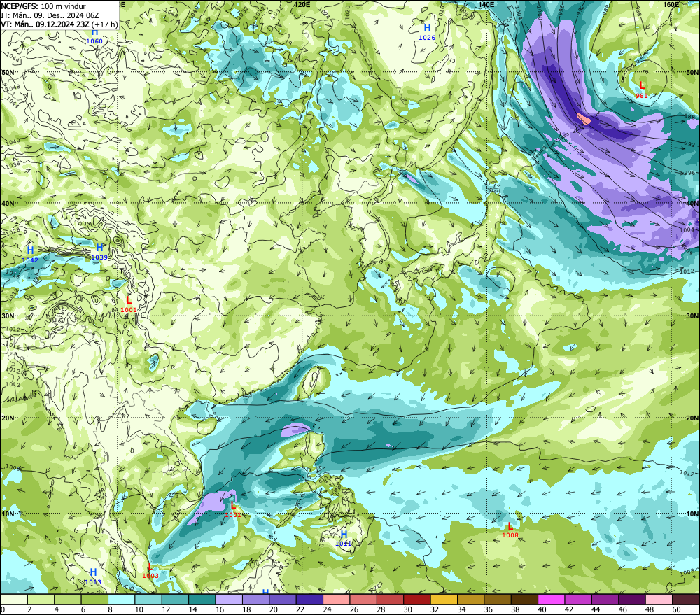Click the 20N label on right edge

(x=692, y=418)
